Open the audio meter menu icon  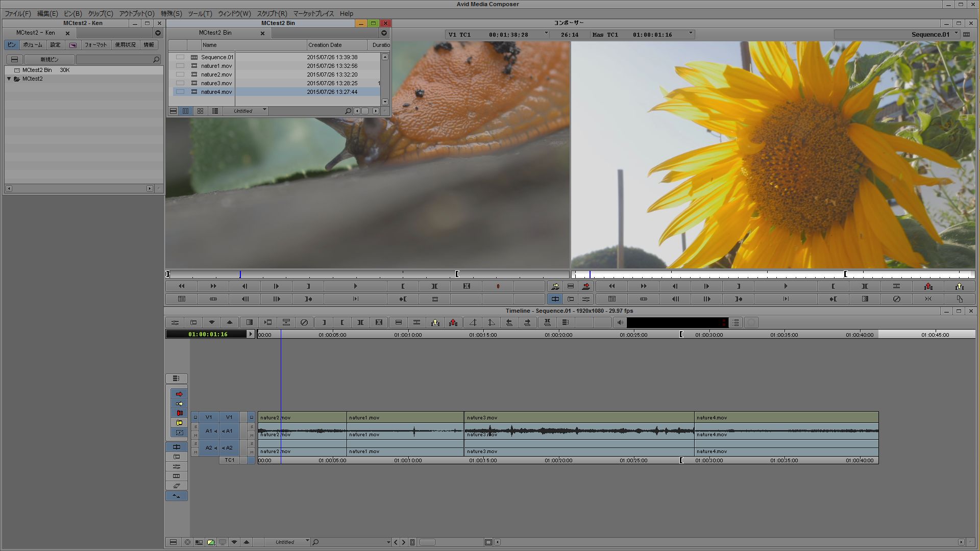(736, 322)
